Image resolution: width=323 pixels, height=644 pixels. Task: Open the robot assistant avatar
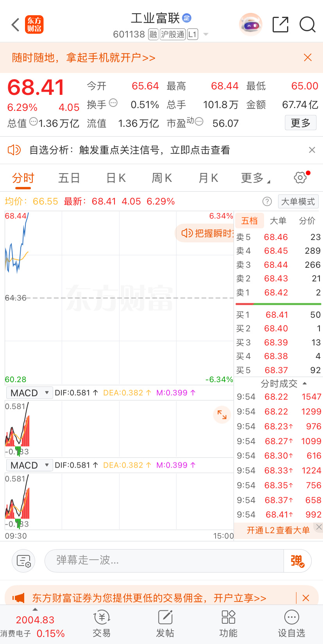[250, 25]
